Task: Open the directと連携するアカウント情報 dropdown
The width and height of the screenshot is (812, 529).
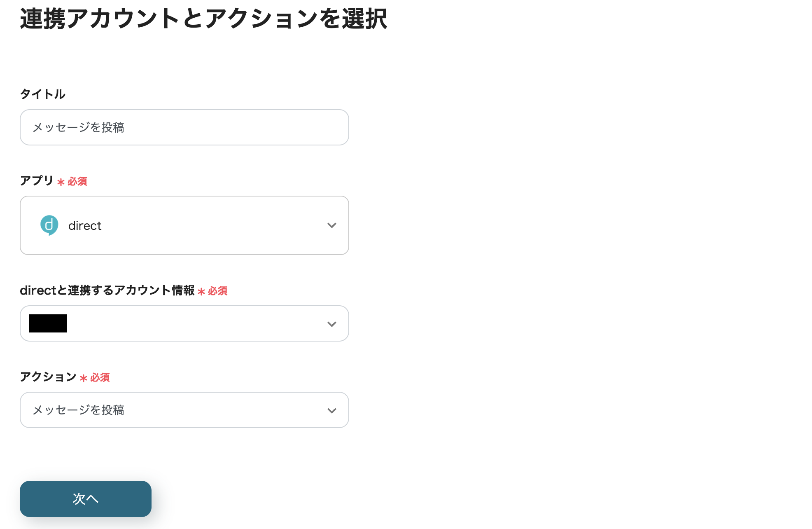Action: pos(184,324)
